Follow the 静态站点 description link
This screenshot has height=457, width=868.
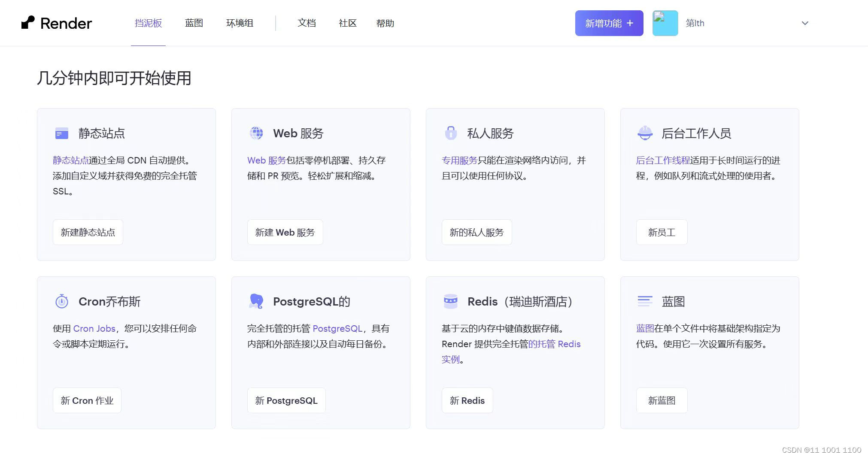(71, 160)
